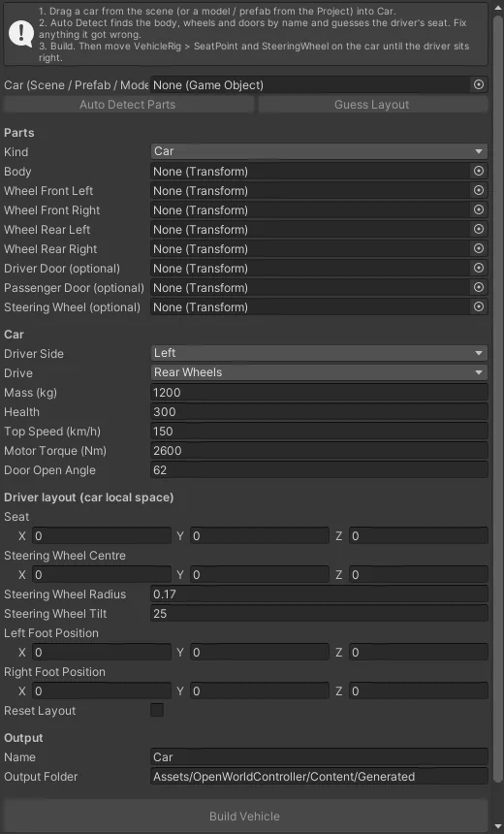Open object picker for Body transform
This screenshot has height=834, width=504.
[479, 171]
